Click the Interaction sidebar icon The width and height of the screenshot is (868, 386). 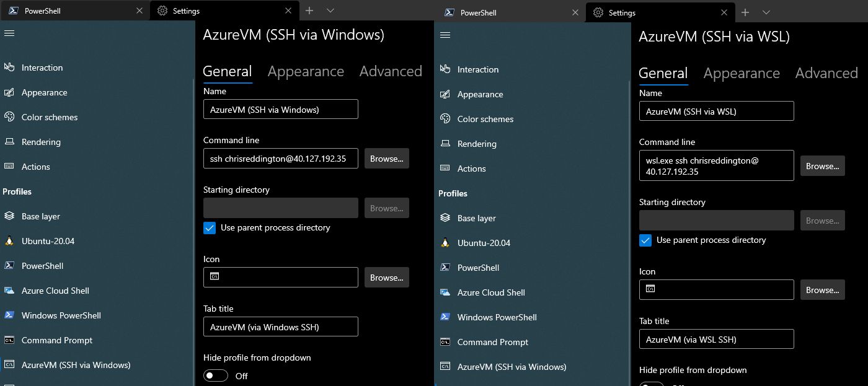pos(10,68)
